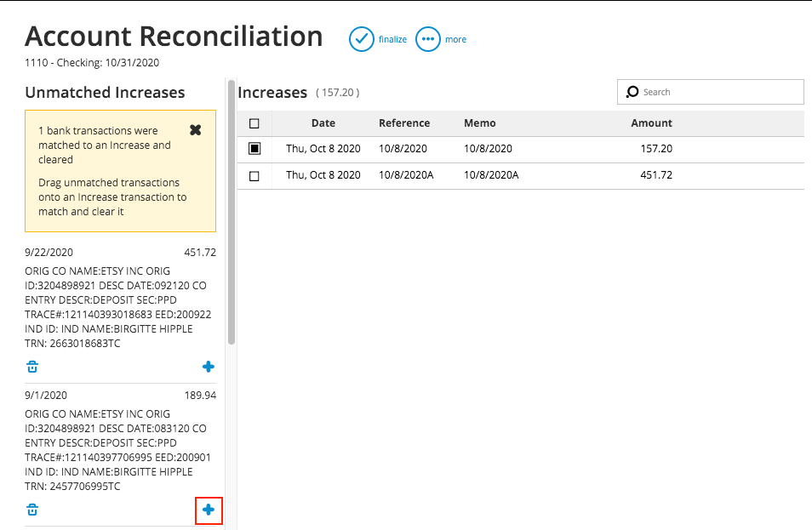Click the finalize checkmark icon
This screenshot has height=530, width=812.
pos(362,38)
